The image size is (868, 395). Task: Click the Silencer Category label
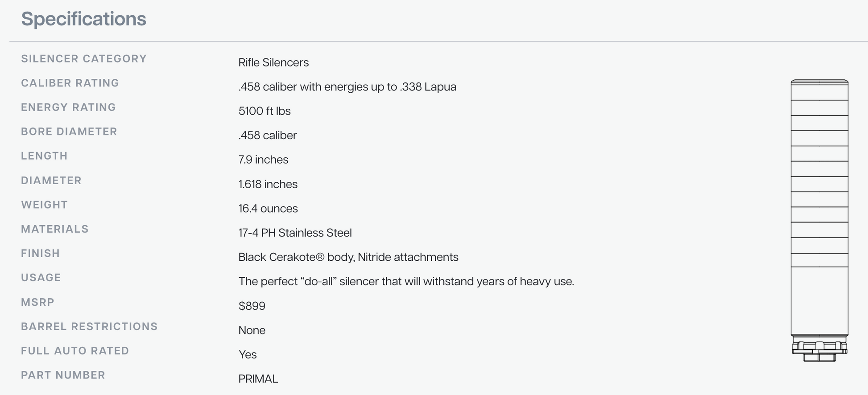point(84,59)
